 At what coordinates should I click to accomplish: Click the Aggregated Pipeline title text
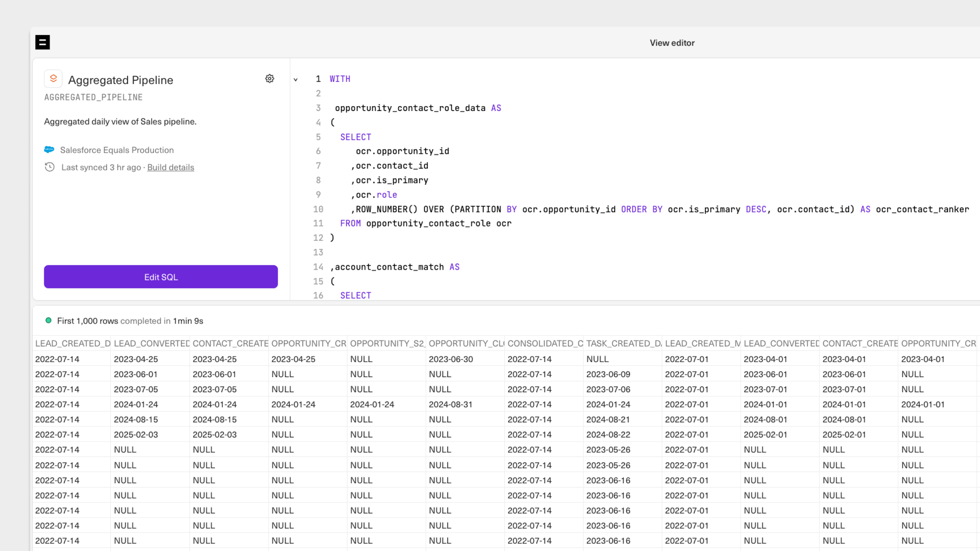[120, 80]
